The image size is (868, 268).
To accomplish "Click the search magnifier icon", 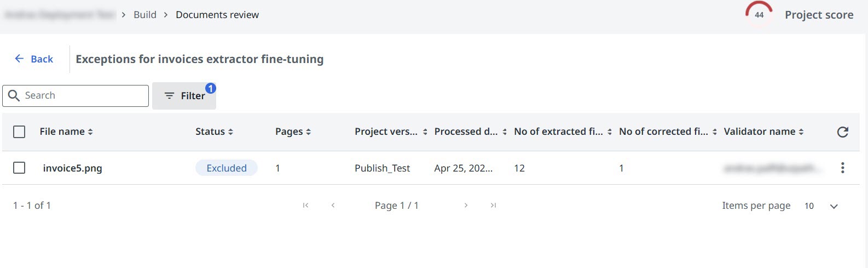I will pos(14,96).
